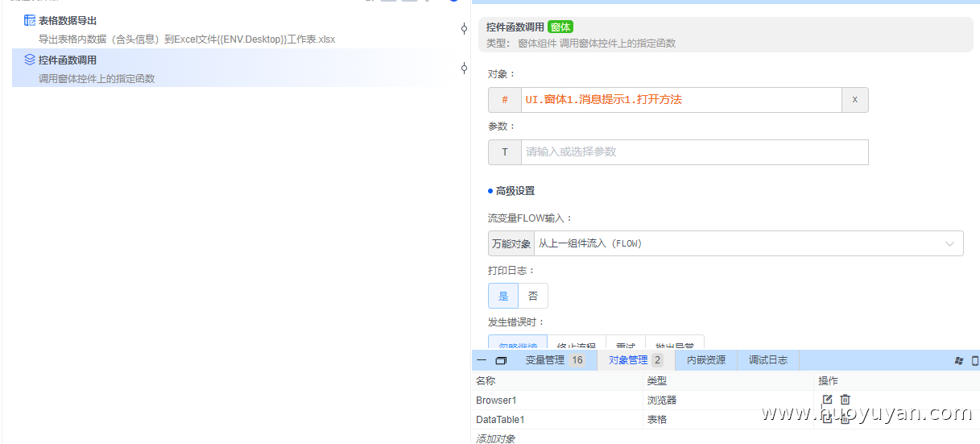This screenshot has width=980, height=444.
Task: Click the 表格数据导出 table export icon
Action: (x=30, y=20)
